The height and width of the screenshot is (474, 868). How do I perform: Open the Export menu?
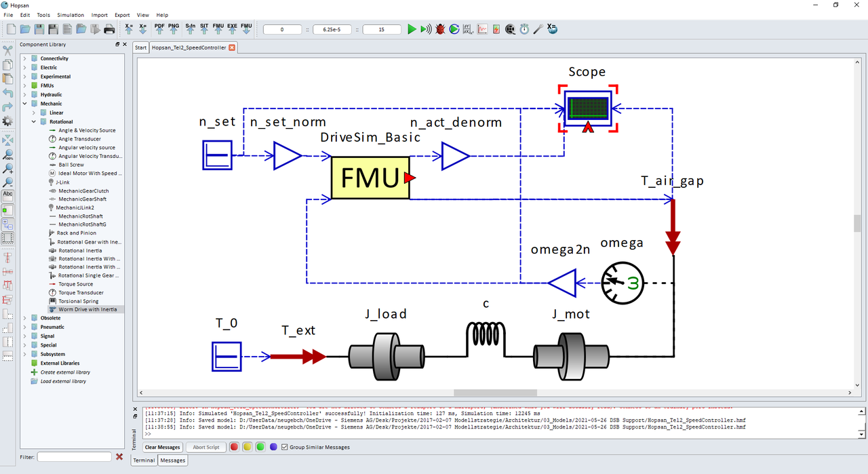click(122, 15)
